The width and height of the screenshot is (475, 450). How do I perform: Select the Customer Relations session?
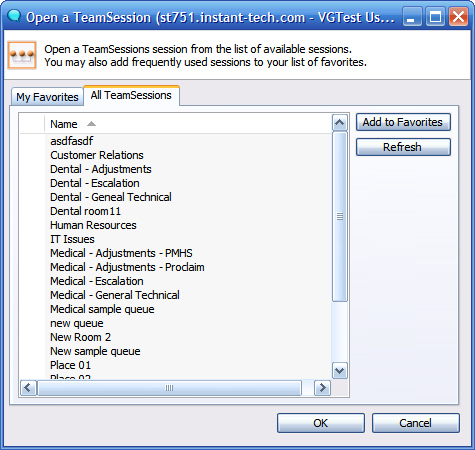point(97,155)
